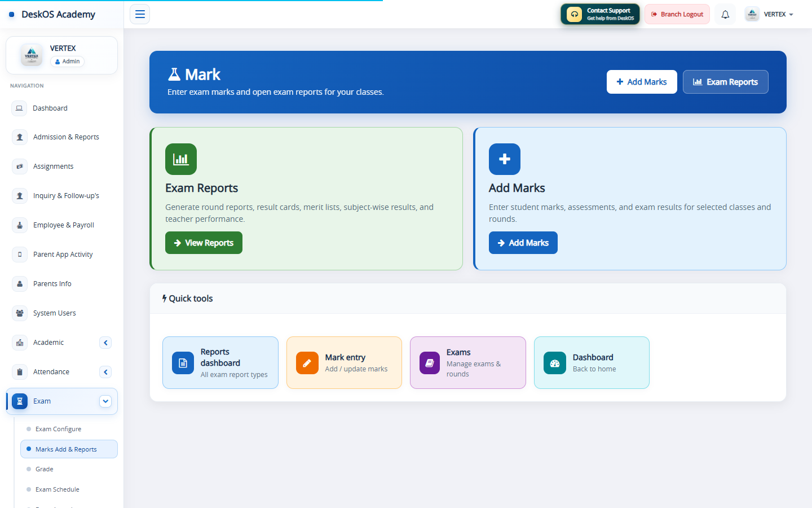Click the blue Add Marks card button
812x508 pixels.
[x=523, y=243]
